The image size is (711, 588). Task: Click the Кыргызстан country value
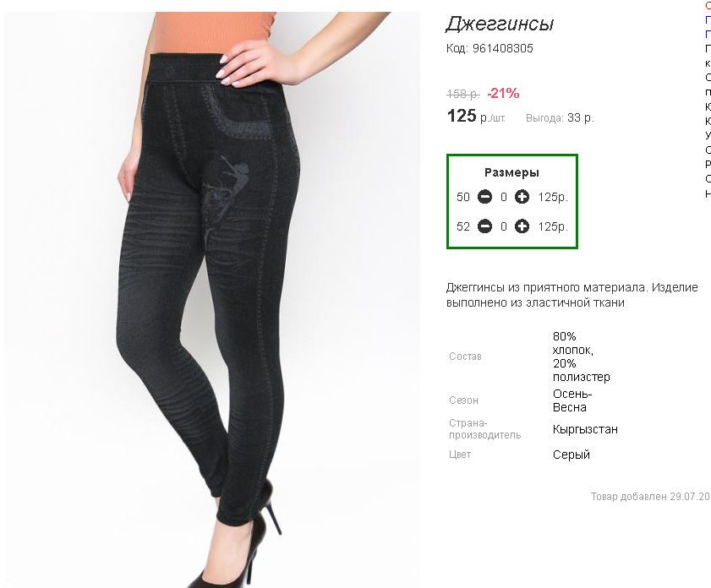click(x=585, y=429)
